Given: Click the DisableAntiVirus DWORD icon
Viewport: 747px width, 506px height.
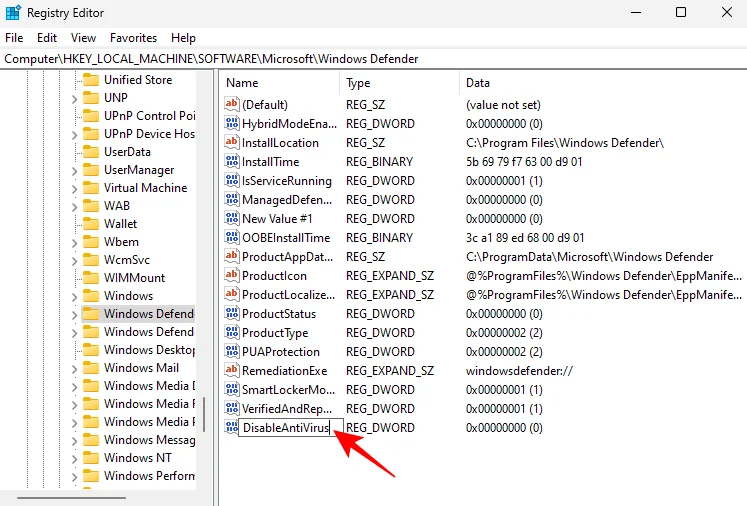Looking at the screenshot, I should point(231,427).
